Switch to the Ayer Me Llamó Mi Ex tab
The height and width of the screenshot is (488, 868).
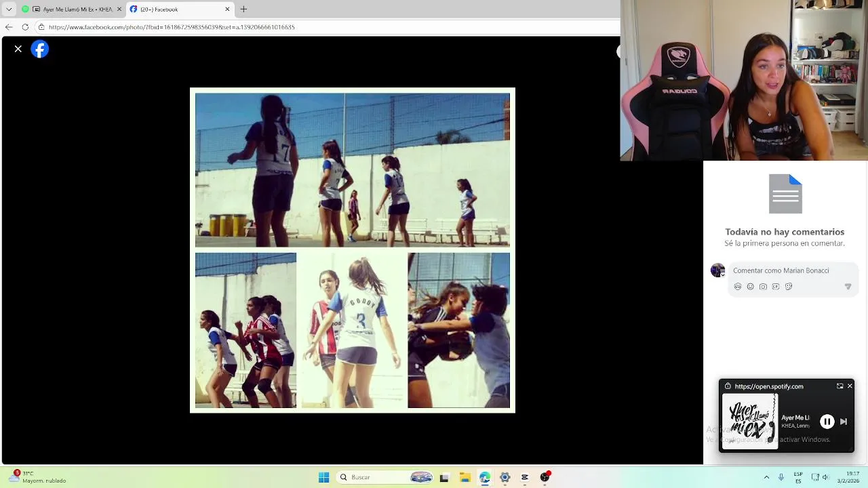pyautogui.click(x=73, y=9)
